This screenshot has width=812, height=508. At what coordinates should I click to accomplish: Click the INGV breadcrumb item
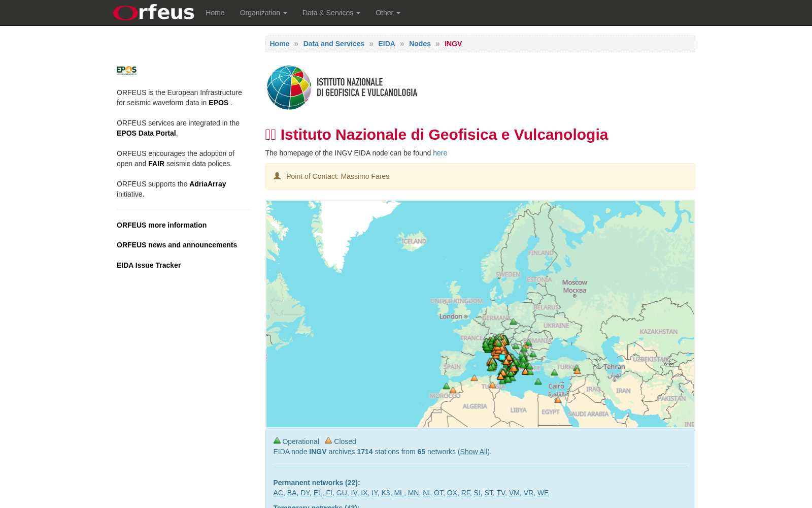click(453, 44)
